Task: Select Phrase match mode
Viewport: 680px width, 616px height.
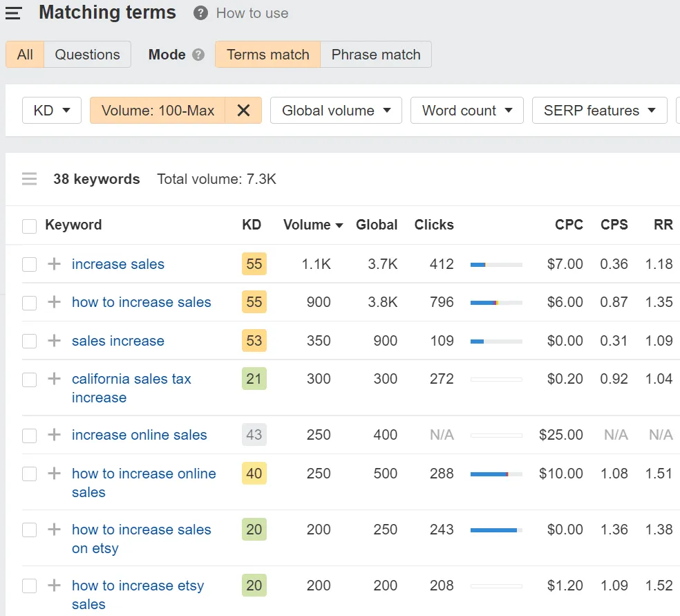Action: (x=376, y=55)
